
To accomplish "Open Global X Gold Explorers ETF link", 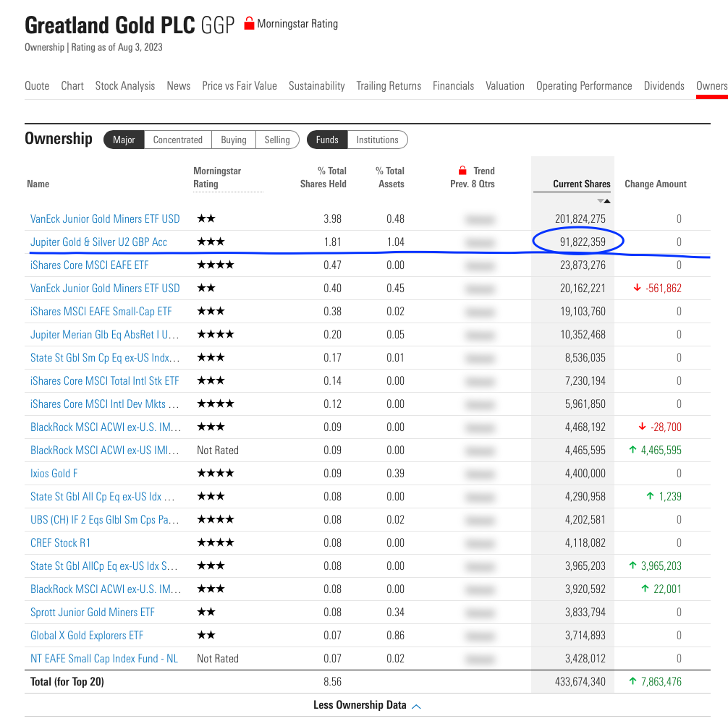I will pos(87,636).
